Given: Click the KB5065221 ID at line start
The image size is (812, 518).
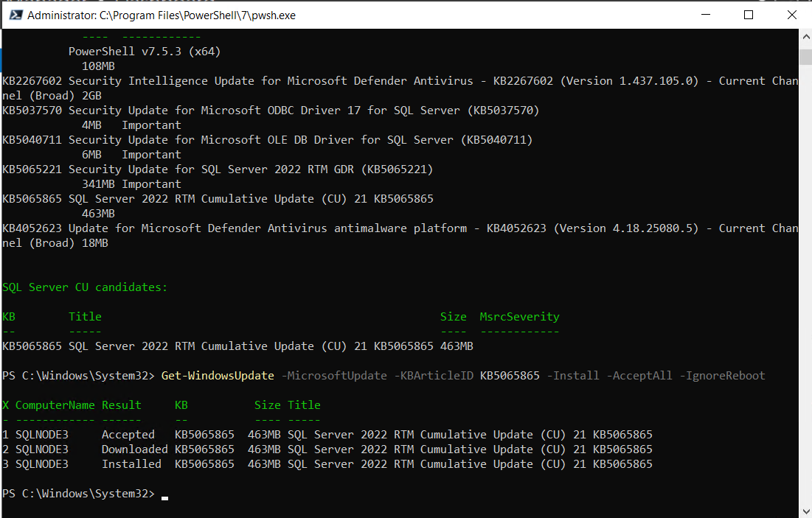Looking at the screenshot, I should [32, 169].
